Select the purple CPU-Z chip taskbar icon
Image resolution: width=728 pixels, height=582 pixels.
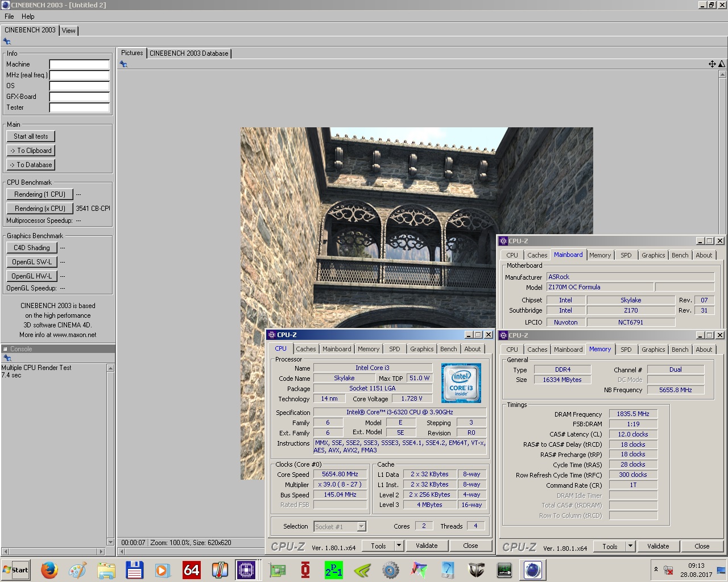(246, 569)
